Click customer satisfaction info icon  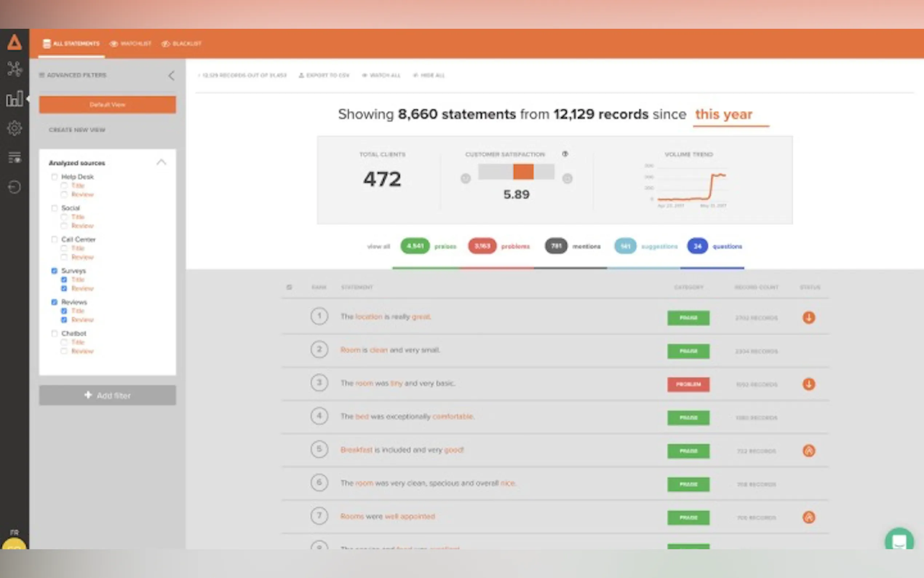[x=565, y=154]
